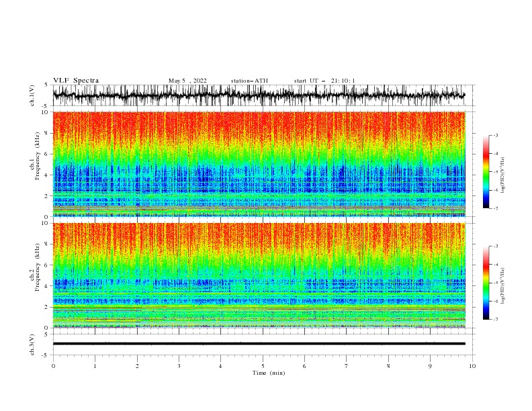Click the time axis tick '10'
532x411 pixels.
coord(472,366)
